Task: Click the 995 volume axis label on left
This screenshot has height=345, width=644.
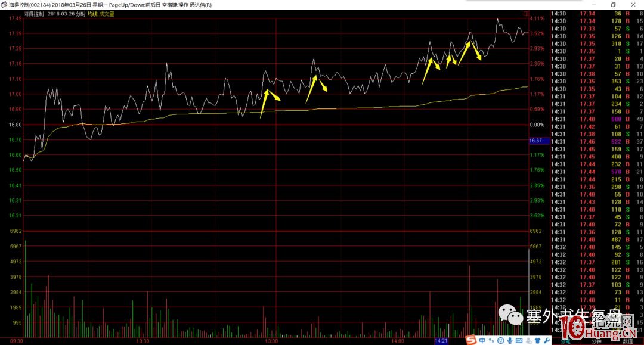Action: pos(17,323)
